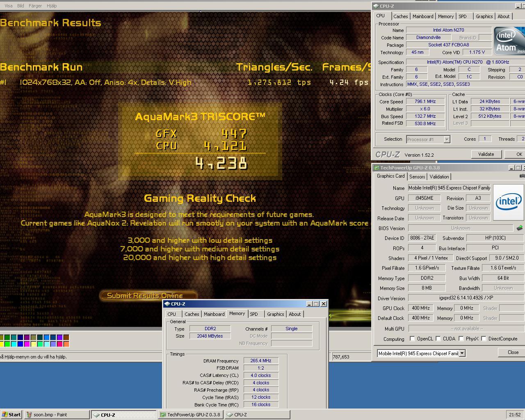Switch to Validation tab in GPU-Z
This screenshot has width=525, height=420.
(x=439, y=177)
